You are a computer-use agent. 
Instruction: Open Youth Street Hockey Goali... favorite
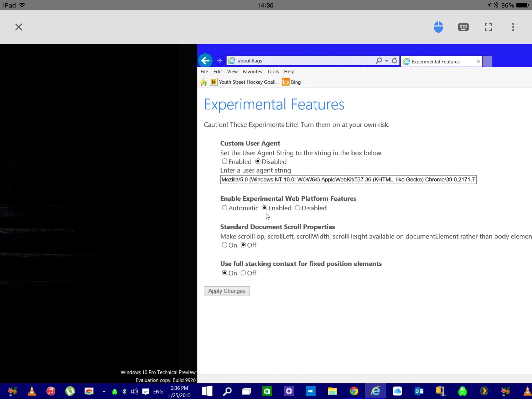click(244, 82)
